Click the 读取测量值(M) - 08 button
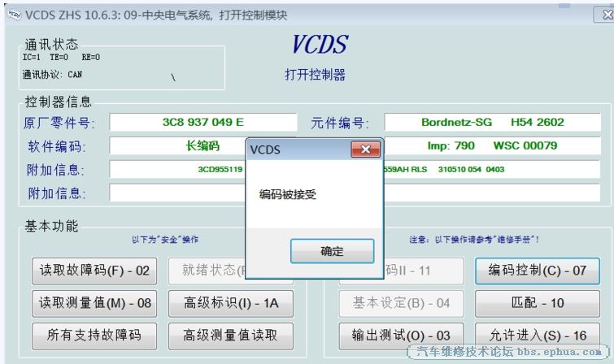 pyautogui.click(x=94, y=303)
